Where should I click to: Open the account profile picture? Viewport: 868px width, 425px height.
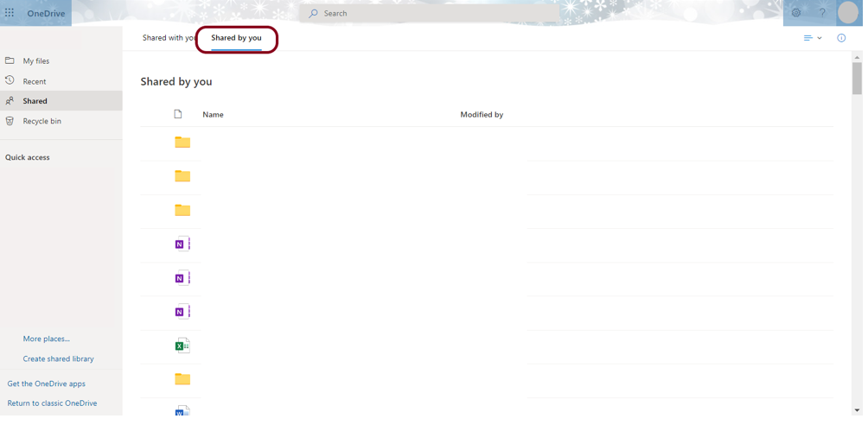coord(852,13)
